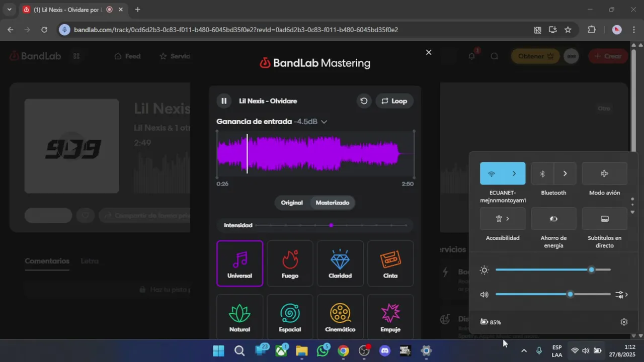Adjust the volume slider

click(x=553, y=294)
